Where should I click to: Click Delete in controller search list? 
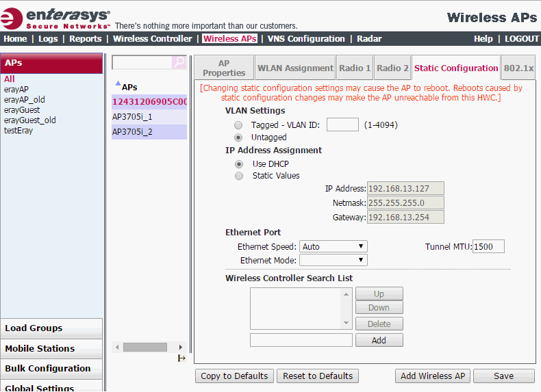coord(379,324)
